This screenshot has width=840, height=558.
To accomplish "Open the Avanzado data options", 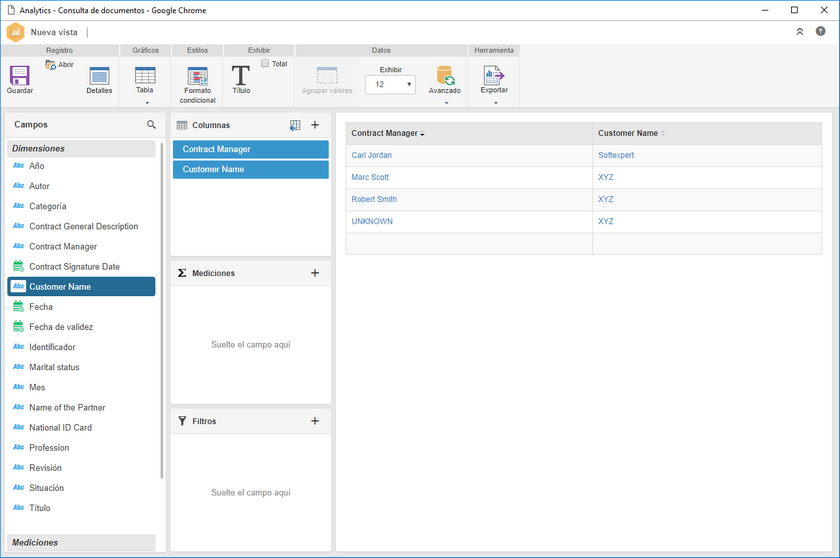I will click(445, 80).
